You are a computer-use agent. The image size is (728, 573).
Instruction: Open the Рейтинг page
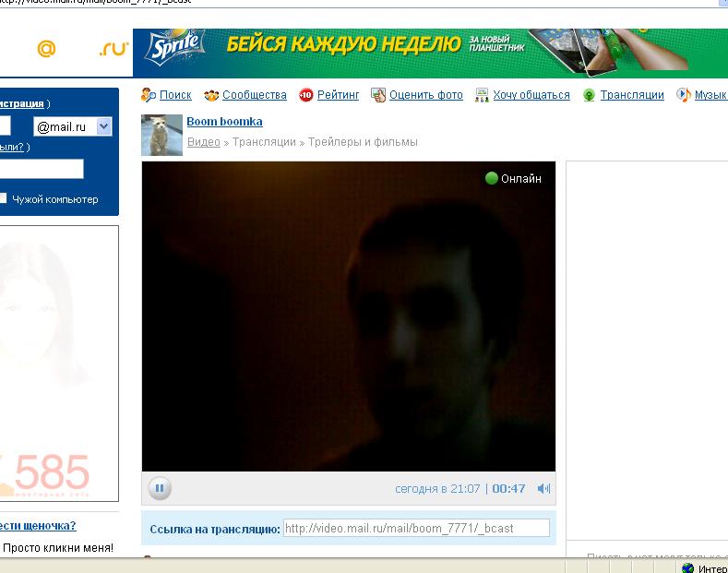[338, 95]
